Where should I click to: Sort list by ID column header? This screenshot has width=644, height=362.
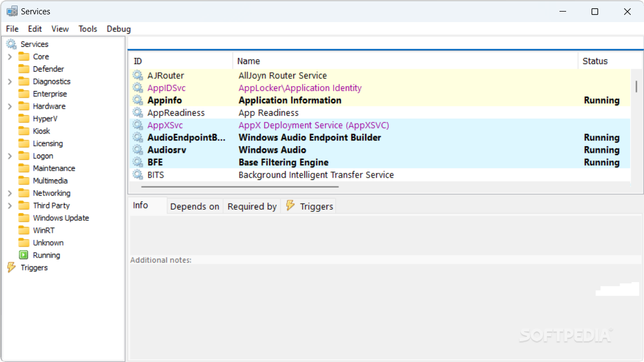coord(181,61)
